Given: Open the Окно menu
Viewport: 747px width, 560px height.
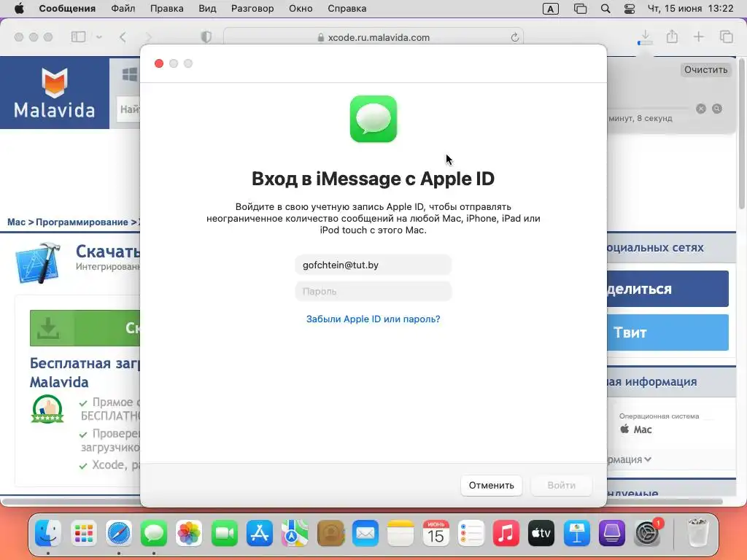Looking at the screenshot, I should tap(301, 9).
